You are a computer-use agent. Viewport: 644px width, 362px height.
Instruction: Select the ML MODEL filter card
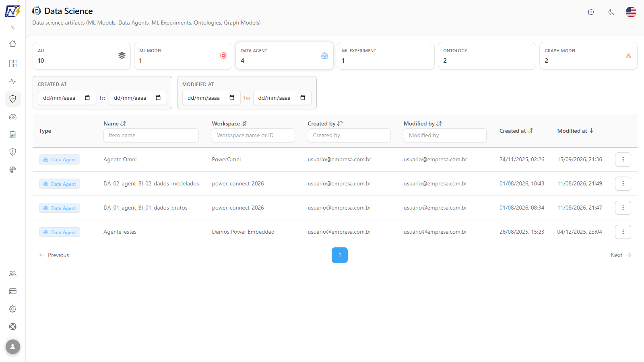click(x=183, y=56)
